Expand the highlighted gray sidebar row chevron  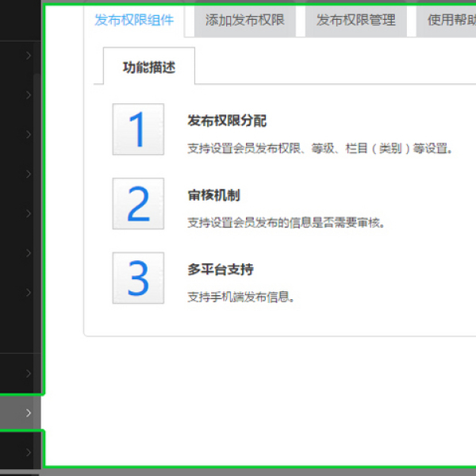pyautogui.click(x=29, y=413)
